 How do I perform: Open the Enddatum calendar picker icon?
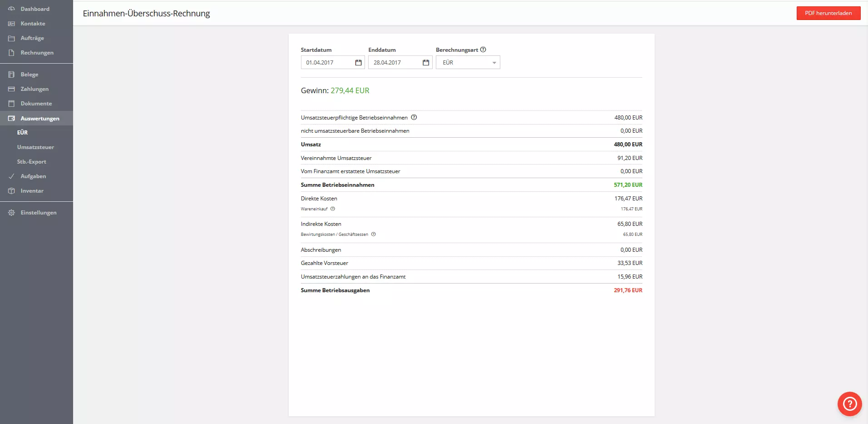426,63
